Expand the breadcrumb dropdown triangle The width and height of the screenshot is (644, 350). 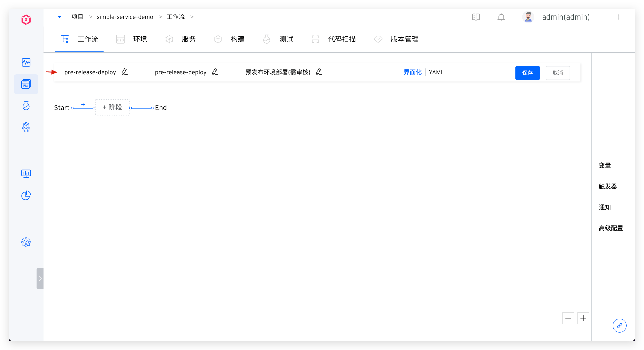59,17
